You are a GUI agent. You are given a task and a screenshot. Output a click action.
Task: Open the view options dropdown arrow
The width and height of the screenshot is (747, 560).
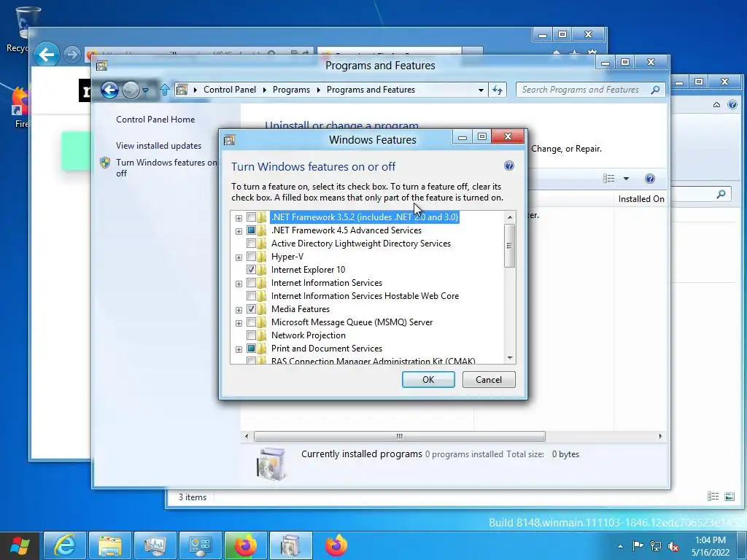626,179
